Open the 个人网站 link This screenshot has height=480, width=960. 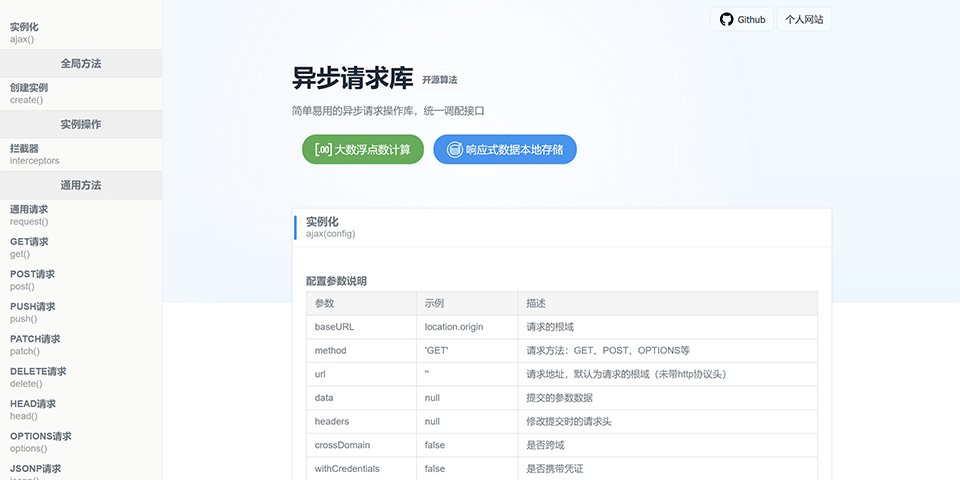pyautogui.click(x=804, y=19)
